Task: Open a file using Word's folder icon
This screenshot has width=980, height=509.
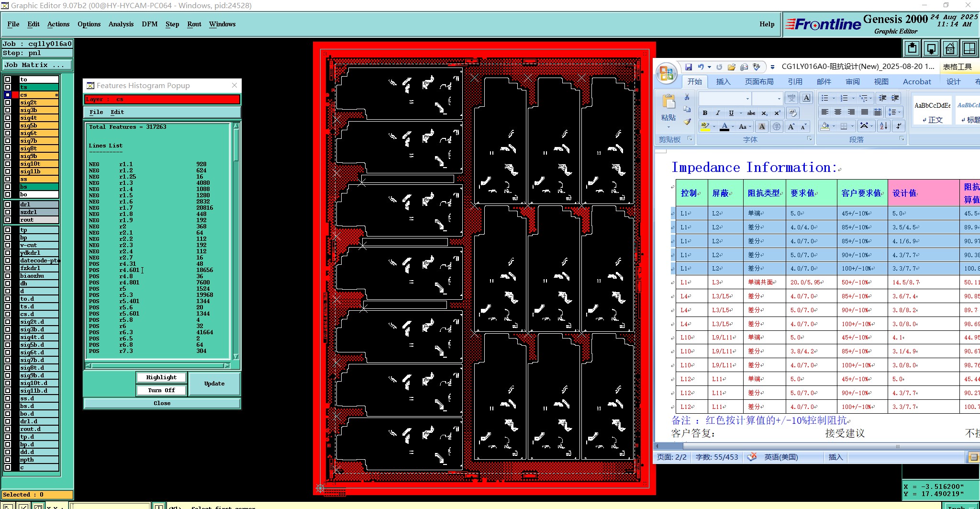Action: [732, 67]
